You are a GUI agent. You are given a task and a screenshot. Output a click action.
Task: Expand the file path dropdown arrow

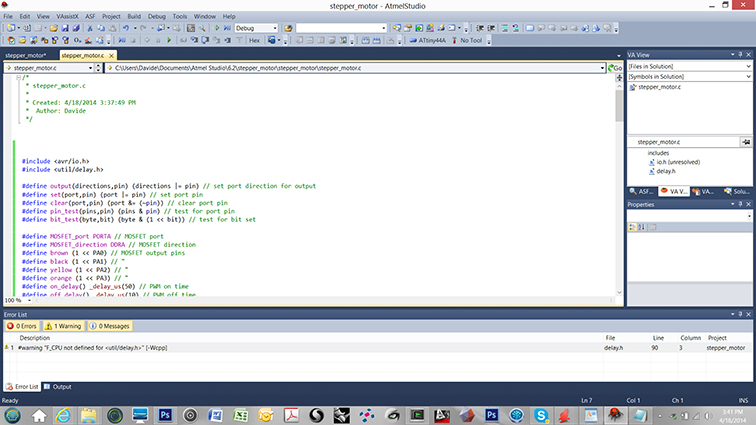pyautogui.click(x=602, y=68)
